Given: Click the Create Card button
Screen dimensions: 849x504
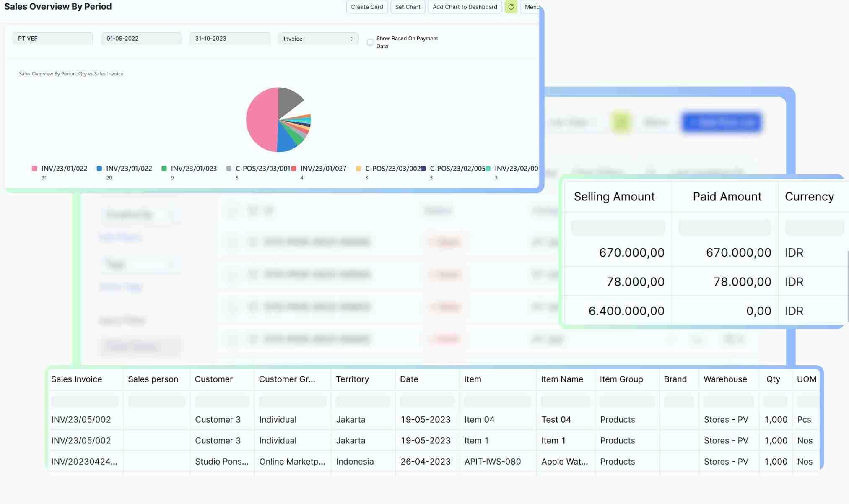Looking at the screenshot, I should [x=367, y=7].
